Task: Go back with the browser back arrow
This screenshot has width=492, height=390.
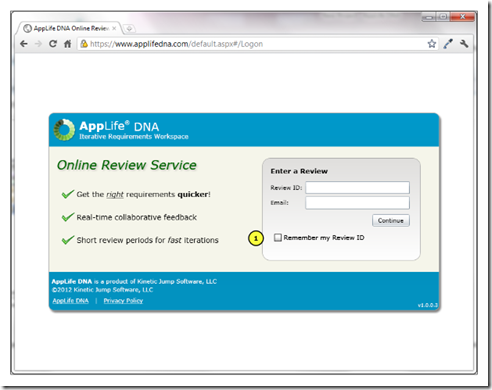Action: click(x=24, y=44)
